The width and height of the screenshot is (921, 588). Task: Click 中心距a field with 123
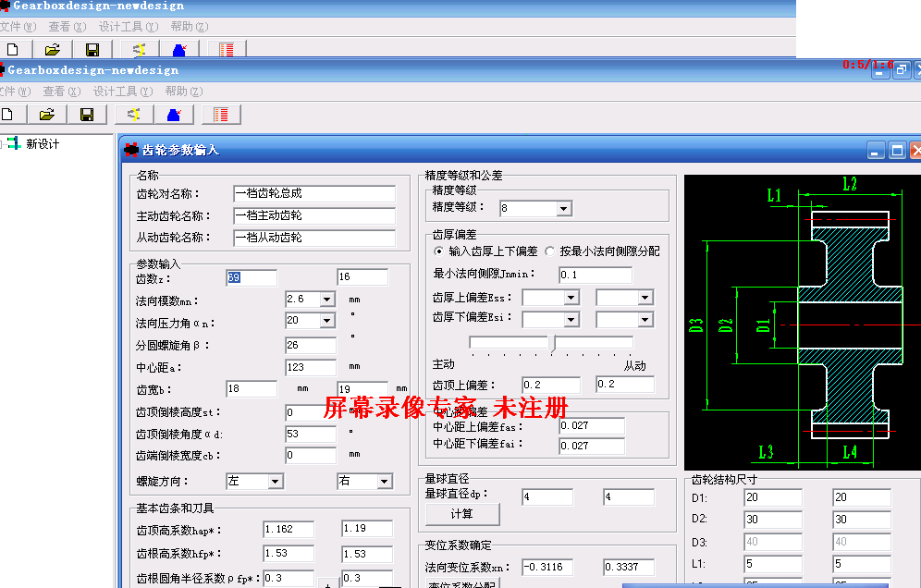(311, 367)
